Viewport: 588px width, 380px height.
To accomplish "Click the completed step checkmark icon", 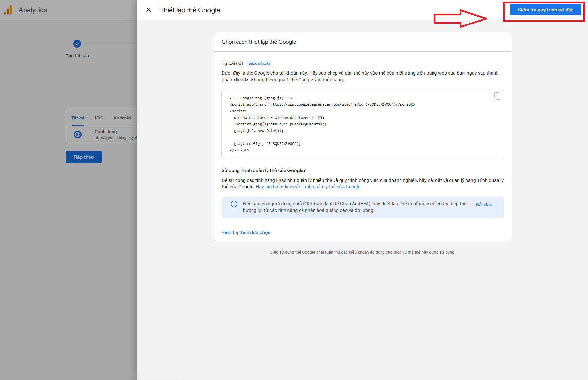I will (x=77, y=44).
